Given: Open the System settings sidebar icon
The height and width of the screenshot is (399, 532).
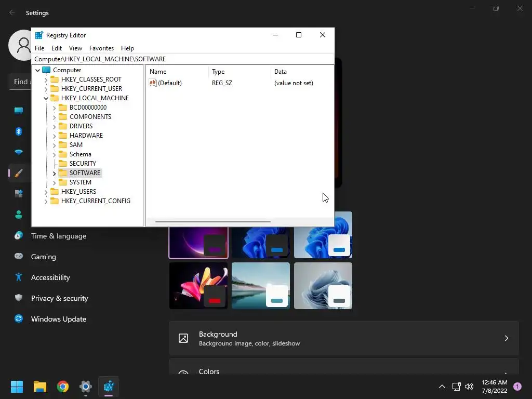Looking at the screenshot, I should click(x=19, y=110).
